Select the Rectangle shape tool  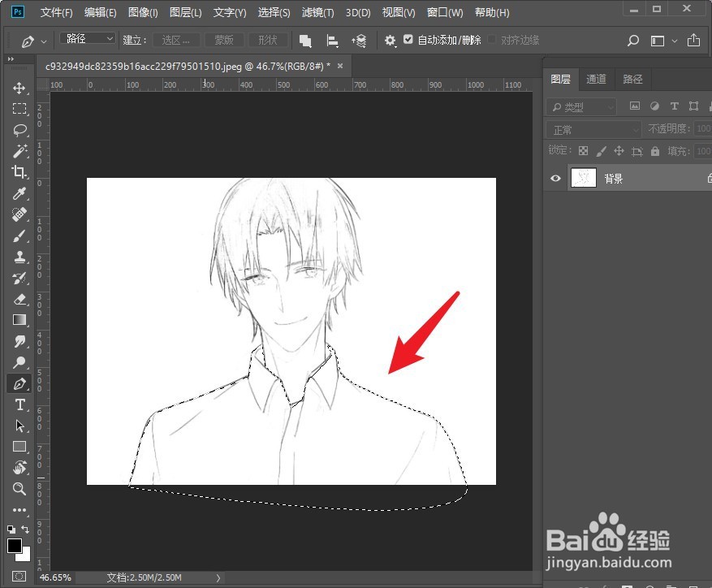coord(19,447)
